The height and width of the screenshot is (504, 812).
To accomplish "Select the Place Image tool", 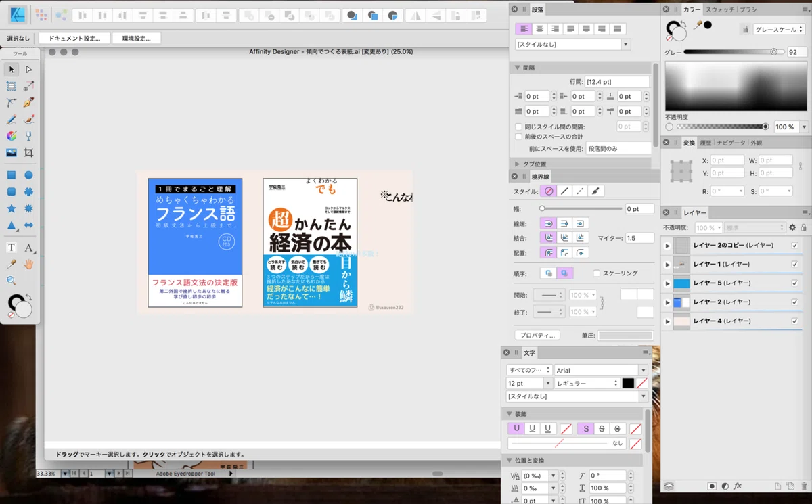I will (12, 153).
